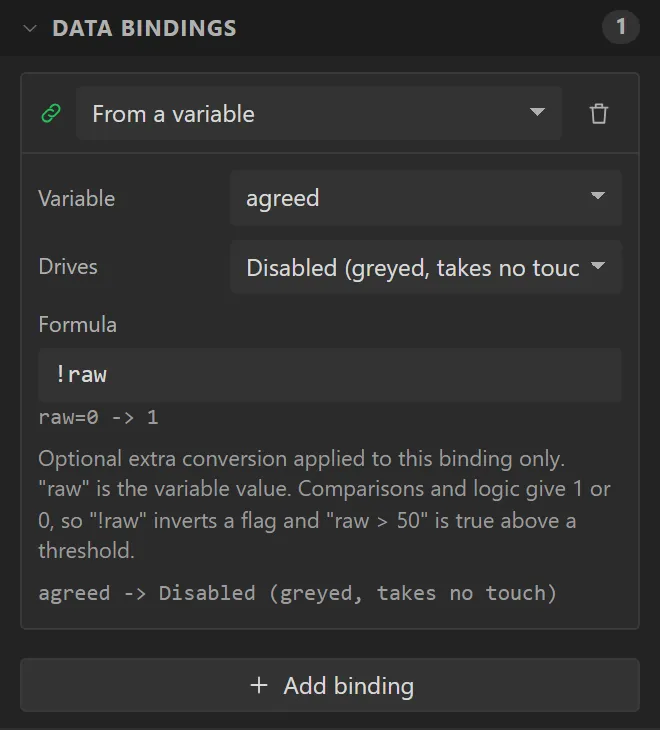This screenshot has height=730, width=660.
Task: Click the 'Variable' label
Action: (76, 198)
